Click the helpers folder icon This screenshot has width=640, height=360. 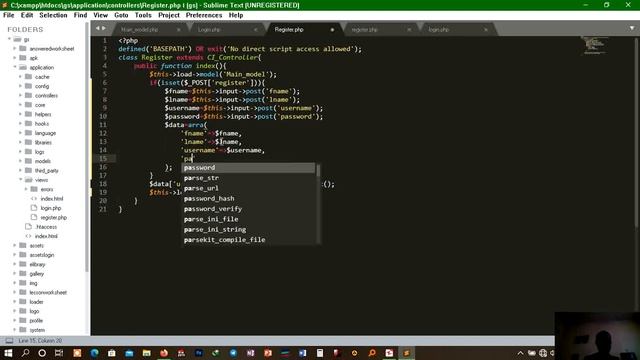tap(28, 114)
